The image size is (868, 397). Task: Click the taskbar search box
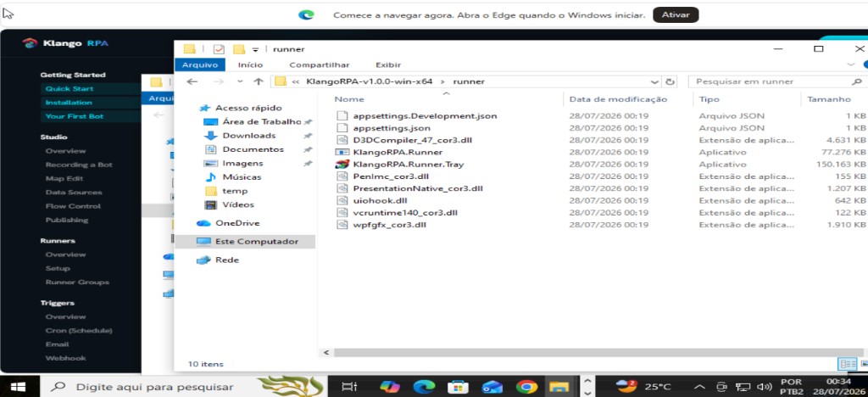tap(183, 387)
